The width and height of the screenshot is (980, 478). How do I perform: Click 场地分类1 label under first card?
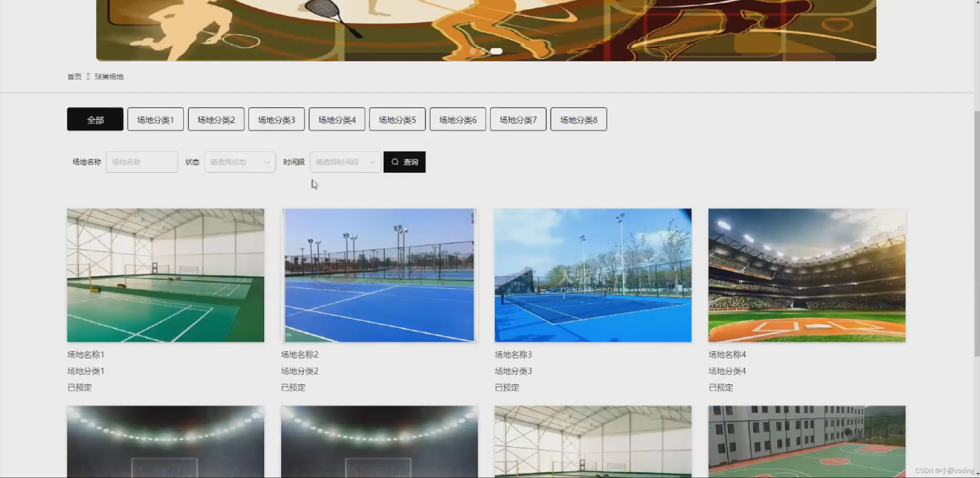(x=86, y=371)
